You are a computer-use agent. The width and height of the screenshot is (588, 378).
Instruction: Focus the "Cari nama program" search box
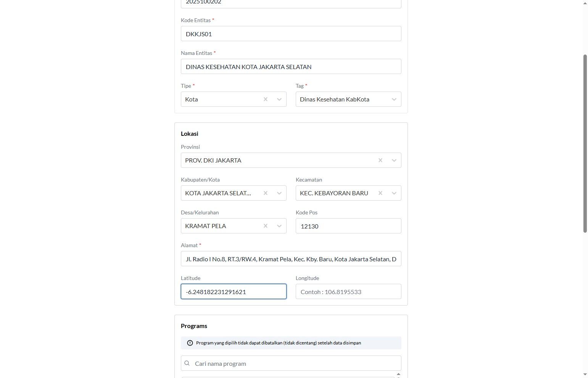pos(296,363)
